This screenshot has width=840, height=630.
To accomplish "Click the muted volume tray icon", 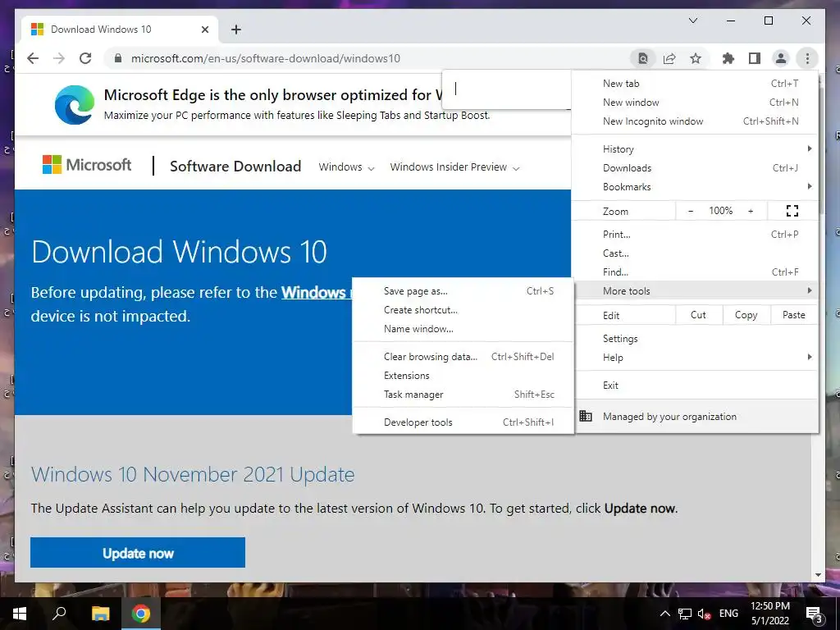I will tap(704, 614).
